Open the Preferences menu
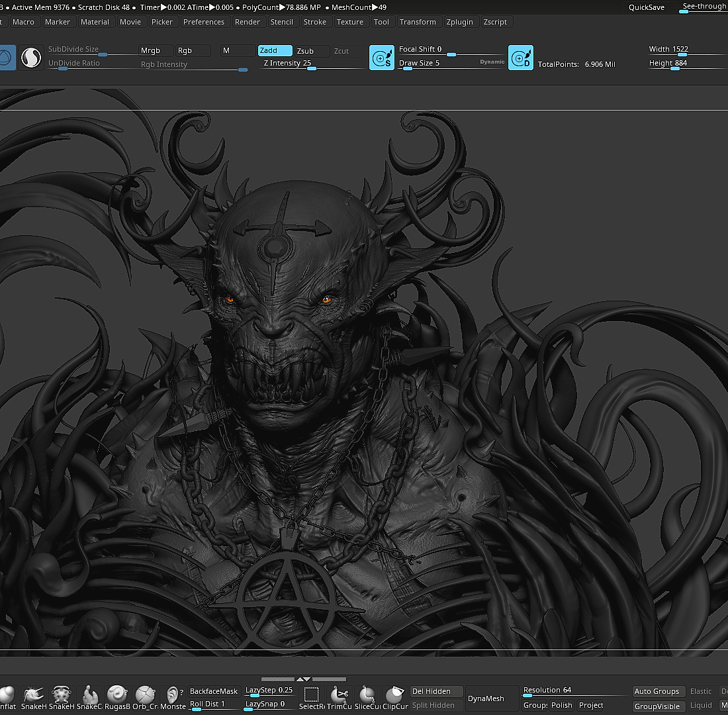 pos(203,22)
